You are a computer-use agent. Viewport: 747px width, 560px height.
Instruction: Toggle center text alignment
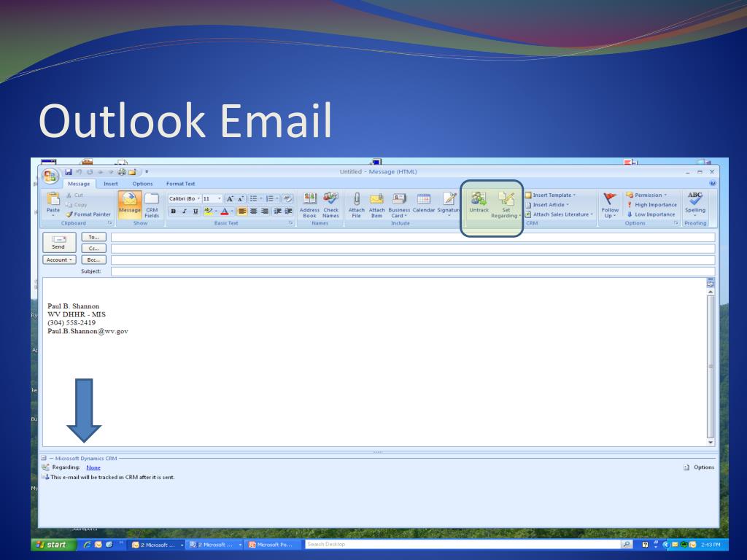click(253, 211)
